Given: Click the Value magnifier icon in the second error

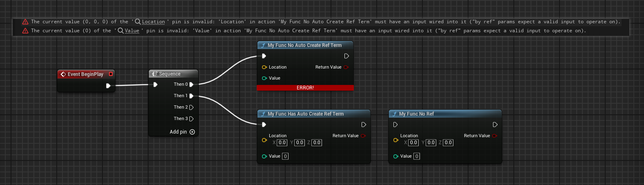Looking at the screenshot, I should [x=121, y=31].
